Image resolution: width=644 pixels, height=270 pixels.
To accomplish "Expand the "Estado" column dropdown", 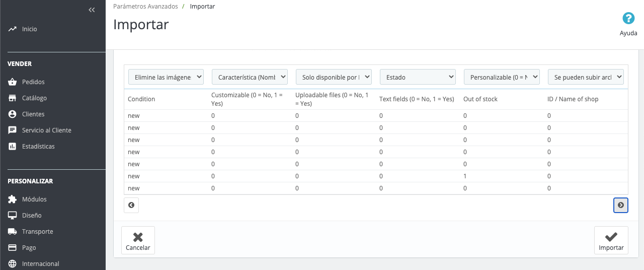I will 418,77.
